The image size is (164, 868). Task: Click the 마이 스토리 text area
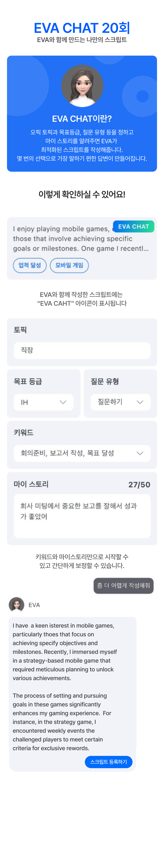coord(82,516)
